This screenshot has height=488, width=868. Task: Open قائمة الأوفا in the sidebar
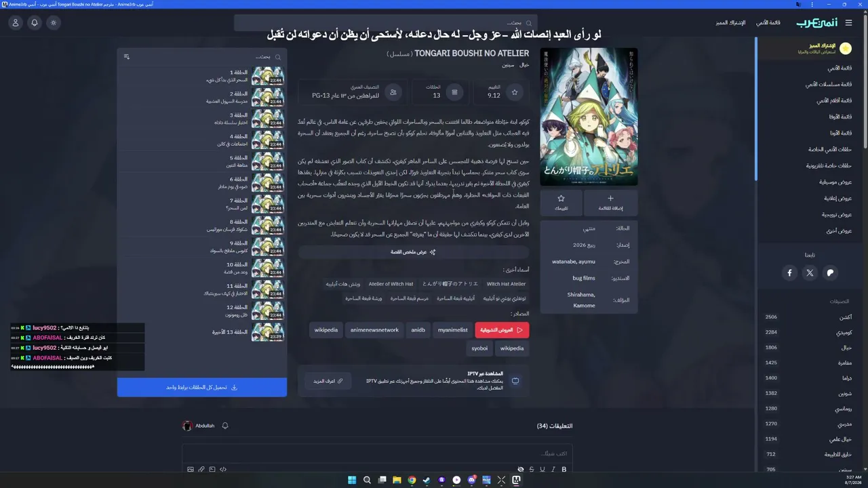point(840,117)
